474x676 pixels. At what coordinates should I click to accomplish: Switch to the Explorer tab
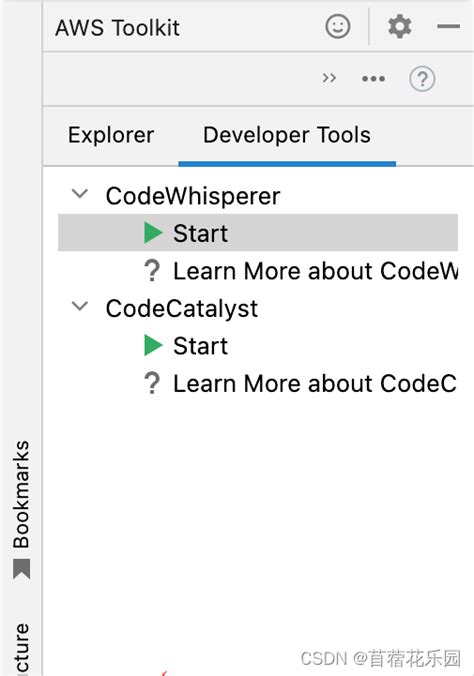click(x=111, y=135)
